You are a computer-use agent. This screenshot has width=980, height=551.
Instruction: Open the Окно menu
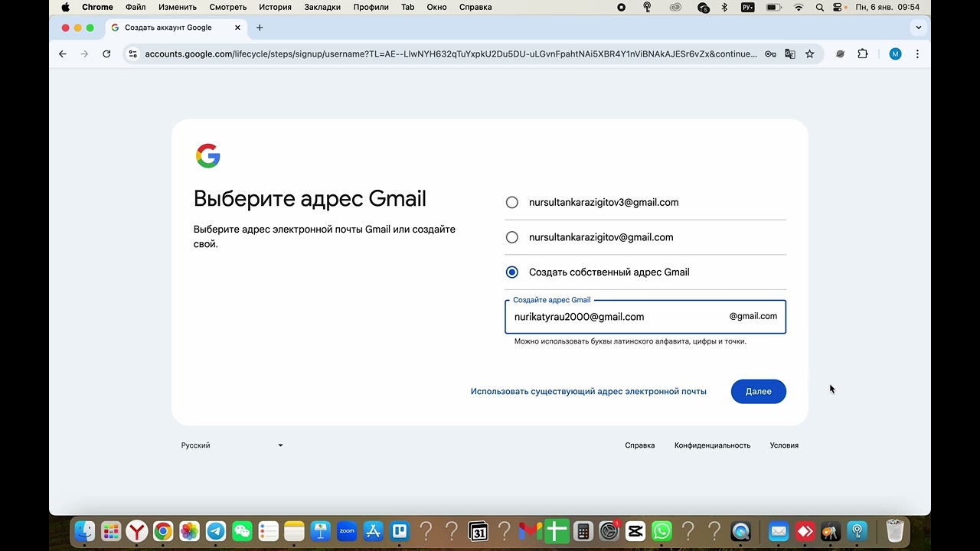pos(436,7)
